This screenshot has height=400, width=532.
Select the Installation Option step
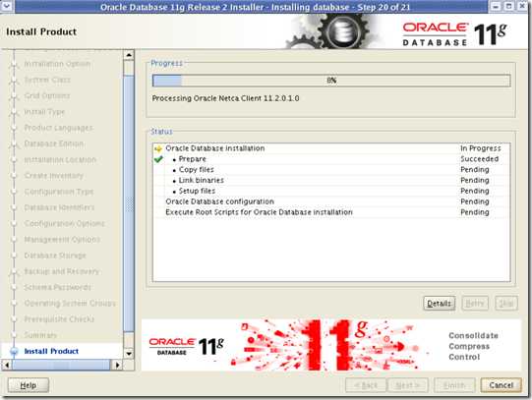57,64
